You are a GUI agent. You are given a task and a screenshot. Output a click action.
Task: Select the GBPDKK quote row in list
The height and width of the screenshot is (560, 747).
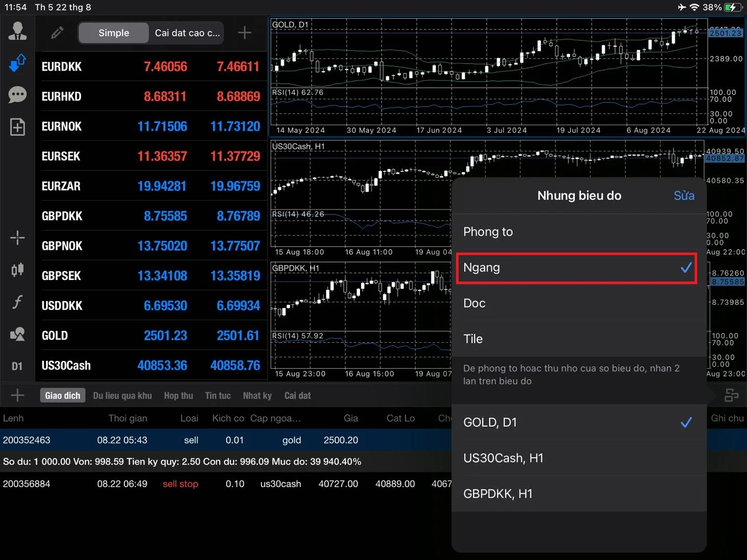(x=151, y=216)
